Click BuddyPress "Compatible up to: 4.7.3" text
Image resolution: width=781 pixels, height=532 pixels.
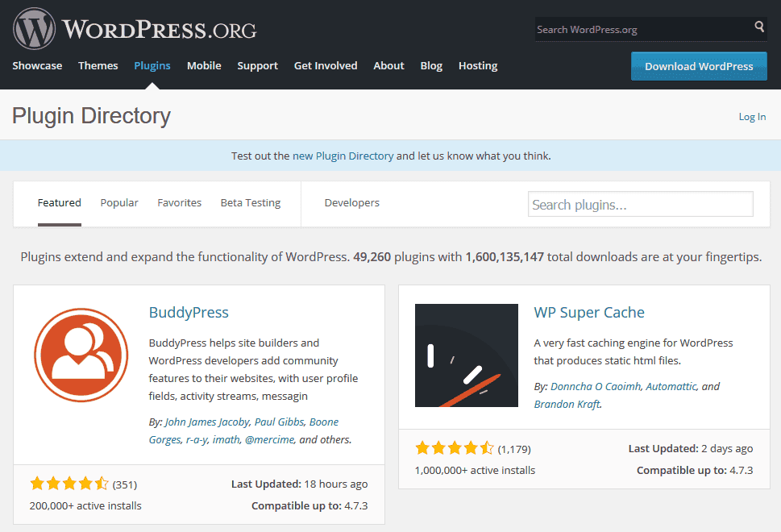point(309,505)
